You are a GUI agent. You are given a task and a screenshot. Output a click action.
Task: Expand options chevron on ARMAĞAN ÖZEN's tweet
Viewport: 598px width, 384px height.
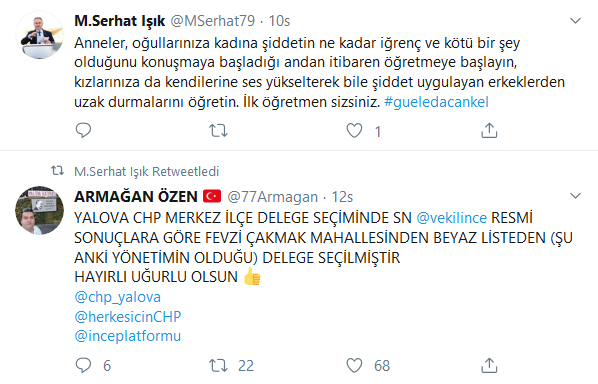(575, 196)
